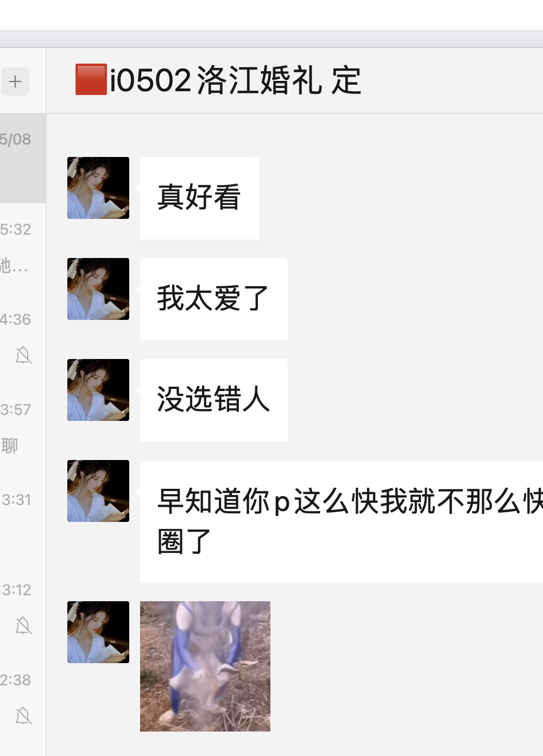Open chat title i0502 洛江婚礼 定

[x=218, y=80]
